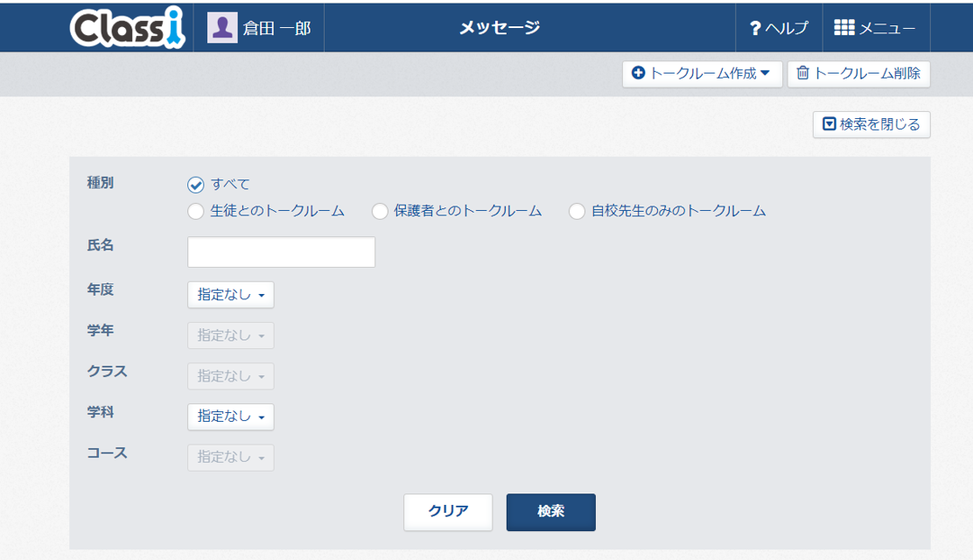Open the ヘルプ help page
Image resolution: width=973 pixels, height=560 pixels.
(x=779, y=28)
